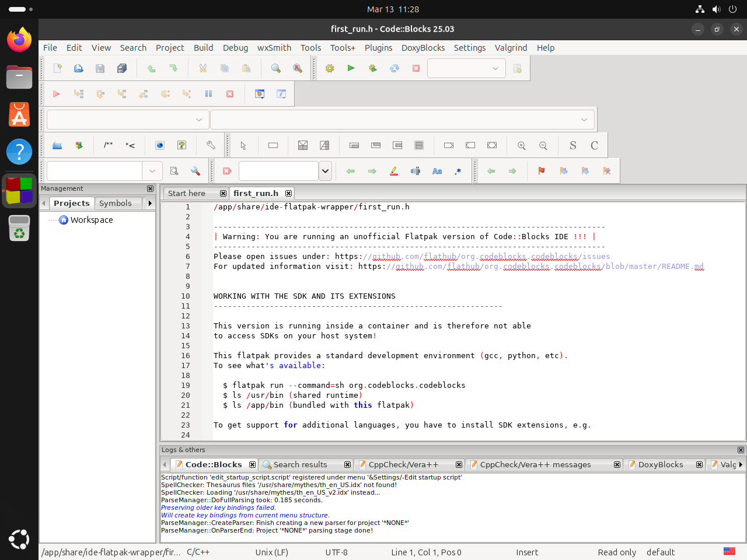Jump to the next bookmark flag icon
Image resolution: width=747 pixels, height=560 pixels.
(x=585, y=170)
